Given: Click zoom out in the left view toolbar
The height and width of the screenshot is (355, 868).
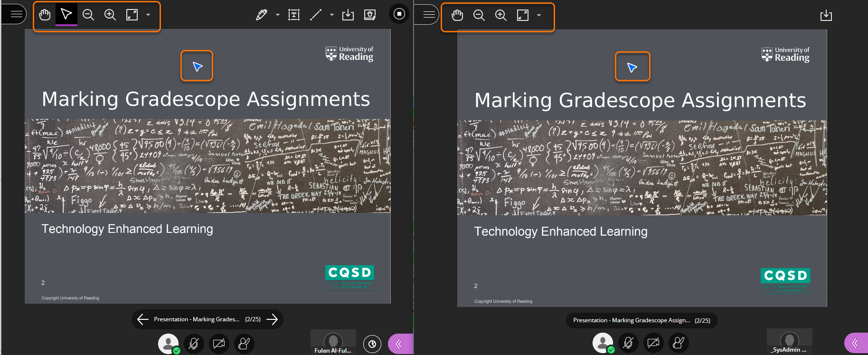Looking at the screenshot, I should pos(88,15).
